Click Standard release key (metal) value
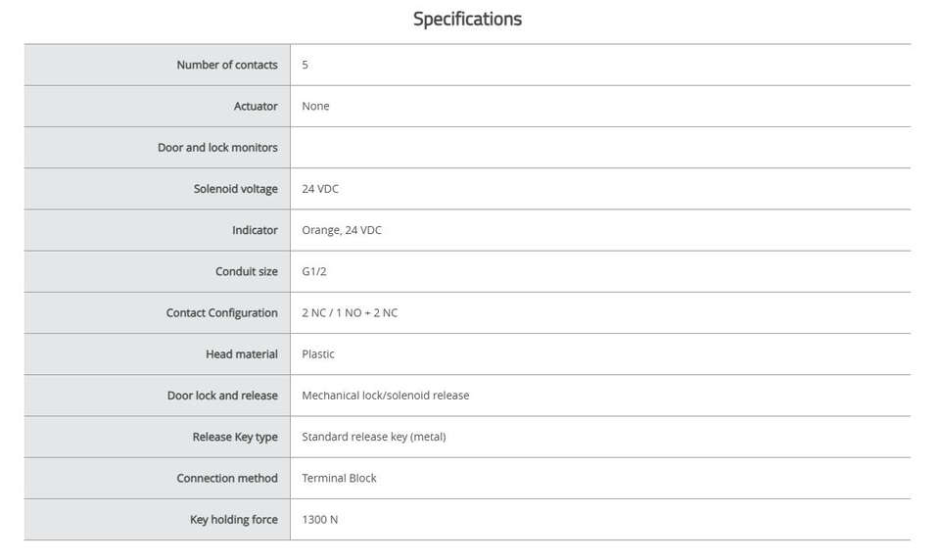 click(x=373, y=437)
